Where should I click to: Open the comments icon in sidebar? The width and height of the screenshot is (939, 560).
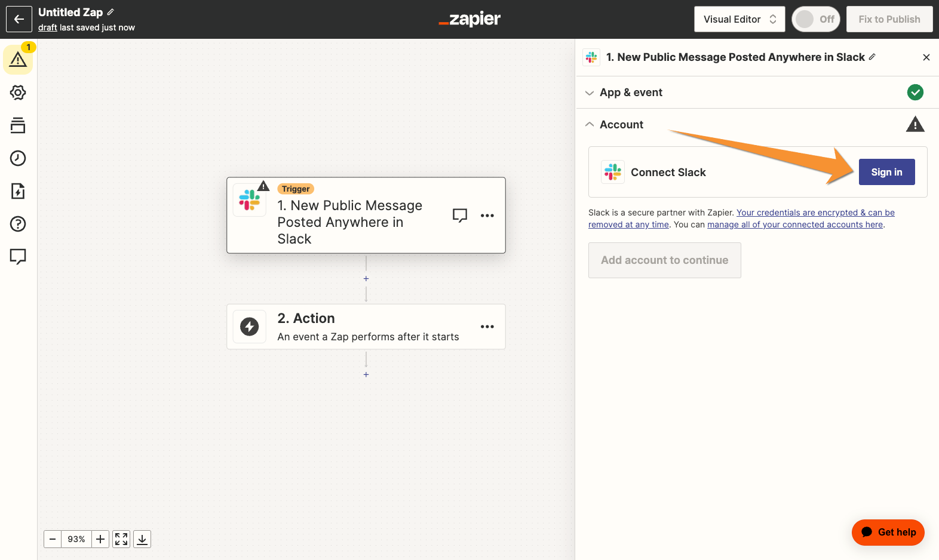pyautogui.click(x=18, y=257)
